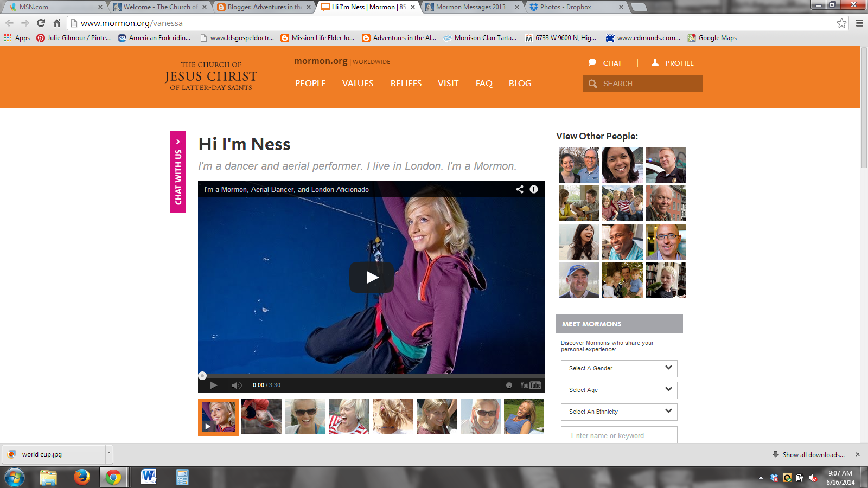Open the Mission Life Elder Jo bookmark
The width and height of the screenshot is (868, 488).
[318, 38]
